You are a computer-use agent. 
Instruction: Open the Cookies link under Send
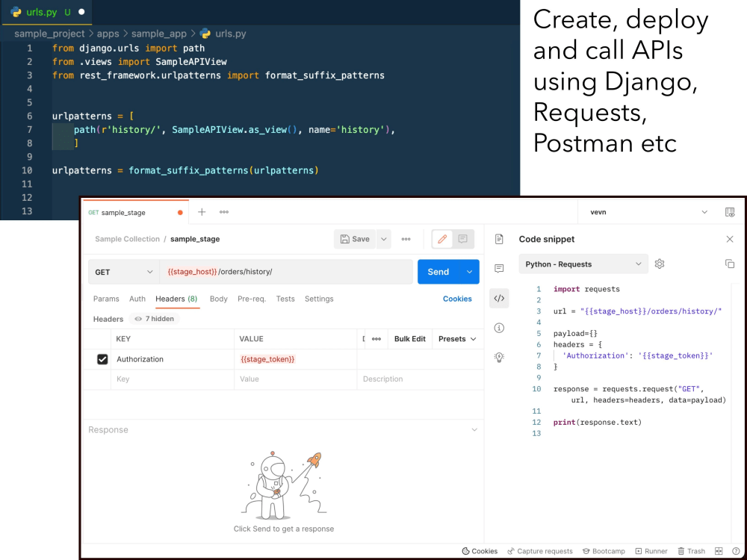457,299
